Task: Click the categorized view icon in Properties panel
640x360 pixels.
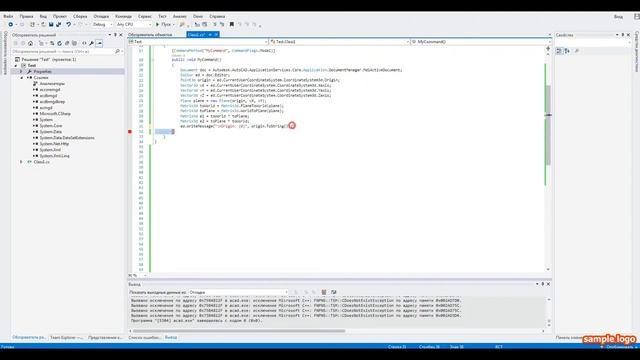Action: point(559,51)
